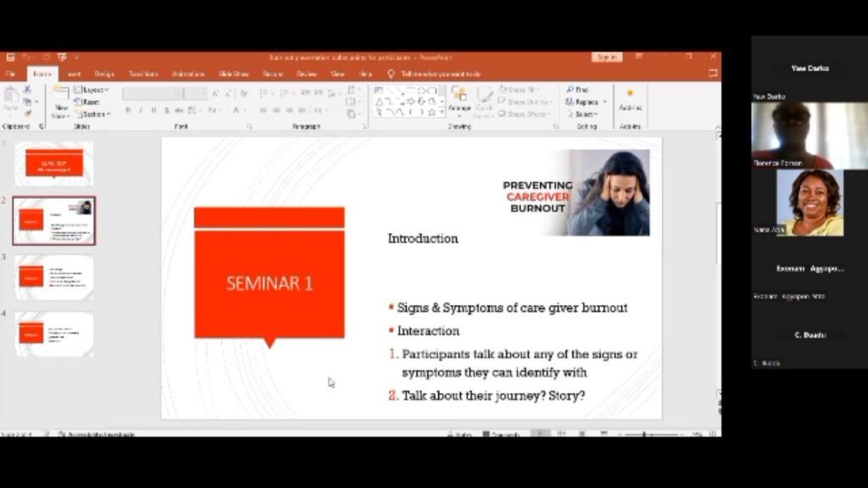Click the Cut scissors icon
This screenshot has height=488, width=868.
28,90
